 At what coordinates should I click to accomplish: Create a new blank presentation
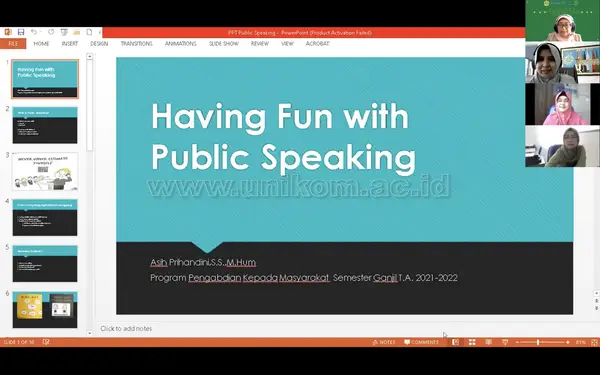(x=89, y=32)
